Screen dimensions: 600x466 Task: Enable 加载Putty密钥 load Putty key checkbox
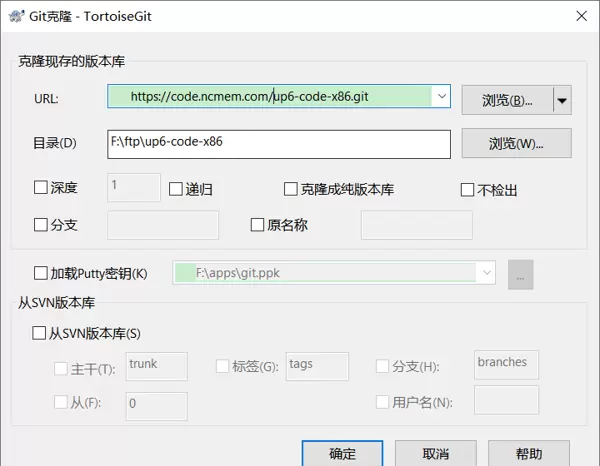click(41, 273)
